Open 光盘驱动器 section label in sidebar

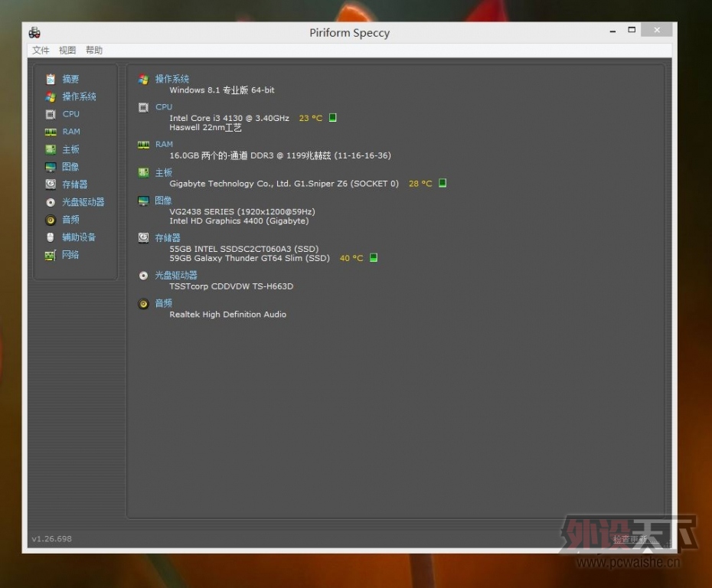pos(83,202)
